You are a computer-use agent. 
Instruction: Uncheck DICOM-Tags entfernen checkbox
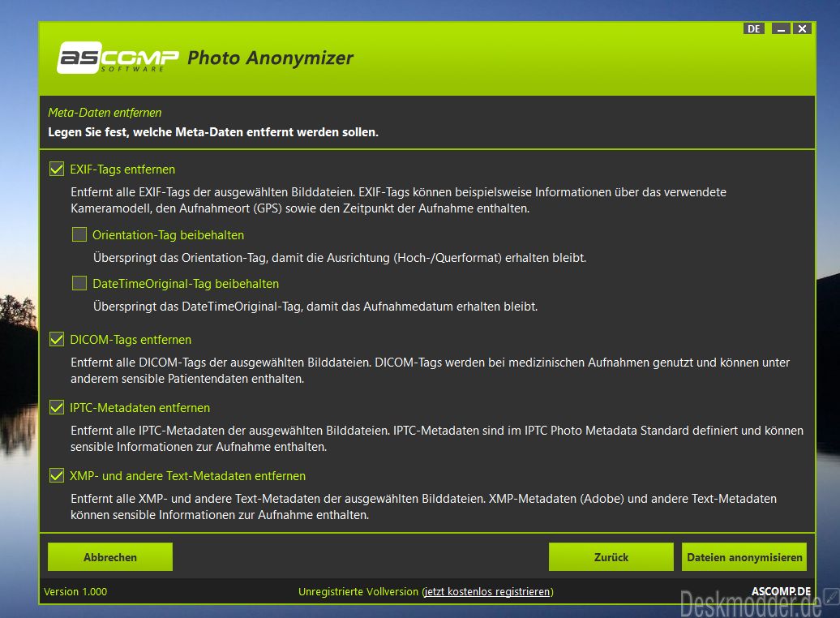57,339
